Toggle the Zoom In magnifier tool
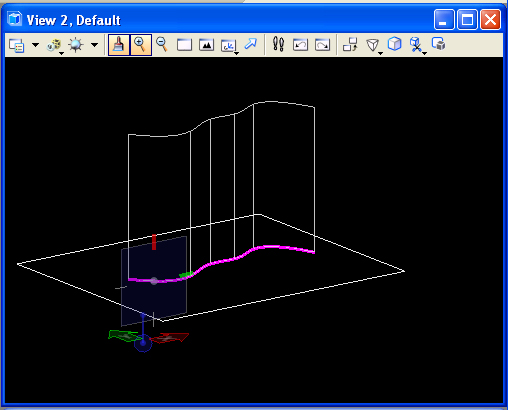The width and height of the screenshot is (508, 410). 140,45
